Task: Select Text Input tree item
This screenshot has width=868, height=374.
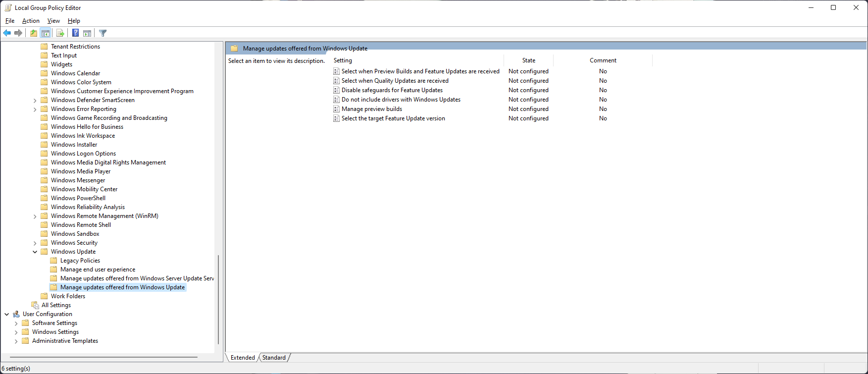Action: [x=64, y=55]
